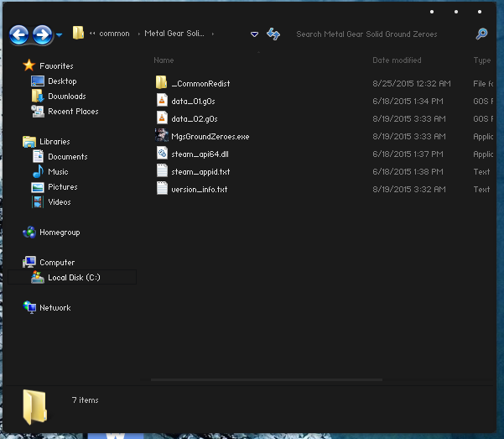Click date 8/25/2015 12:32 AM
504x439 pixels.
point(412,84)
